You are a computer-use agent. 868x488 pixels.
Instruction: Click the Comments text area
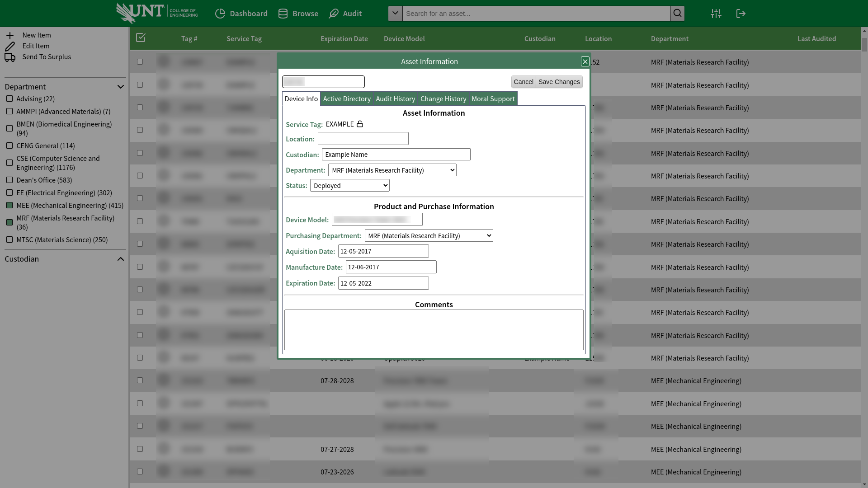tap(434, 330)
